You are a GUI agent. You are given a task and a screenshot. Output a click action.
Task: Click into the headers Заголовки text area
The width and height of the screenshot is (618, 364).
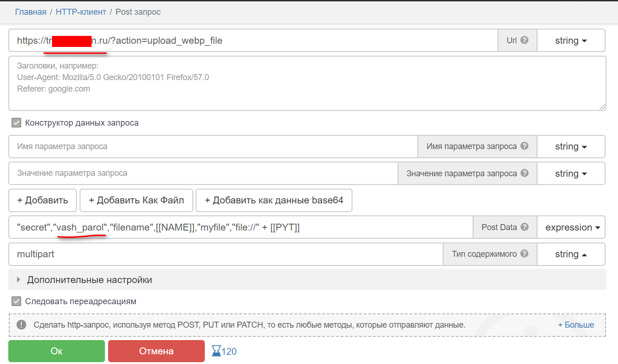coord(307,83)
